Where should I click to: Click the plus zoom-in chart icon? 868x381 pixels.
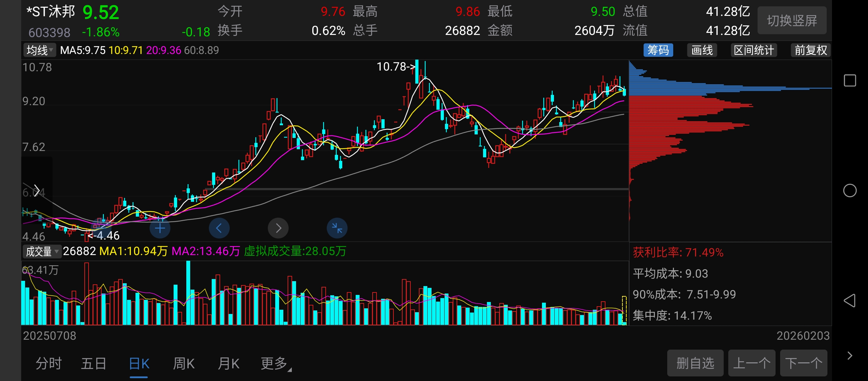[160, 228]
